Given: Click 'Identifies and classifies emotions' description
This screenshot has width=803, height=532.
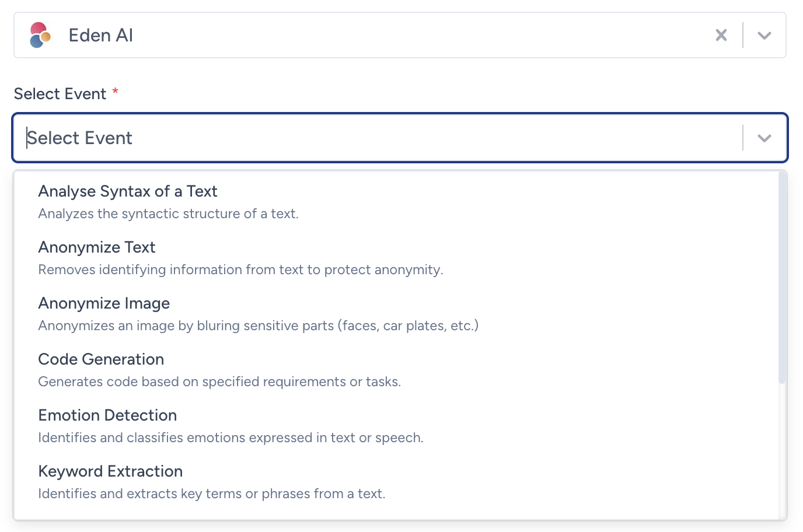Looking at the screenshot, I should [231, 437].
